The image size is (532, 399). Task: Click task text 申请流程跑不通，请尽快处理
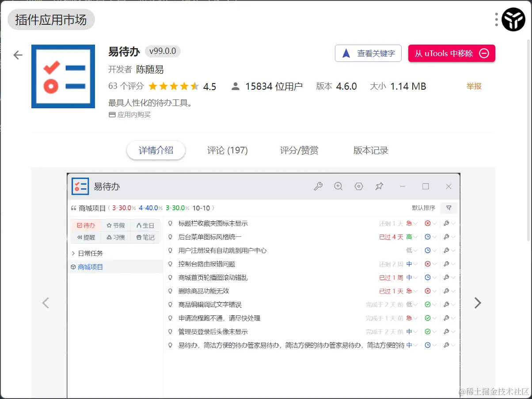219,318
